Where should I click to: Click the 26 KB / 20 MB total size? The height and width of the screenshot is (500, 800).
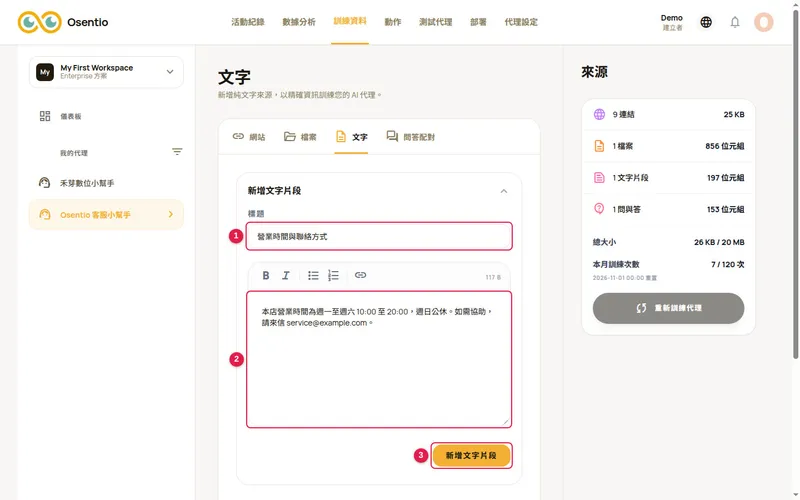(x=719, y=242)
